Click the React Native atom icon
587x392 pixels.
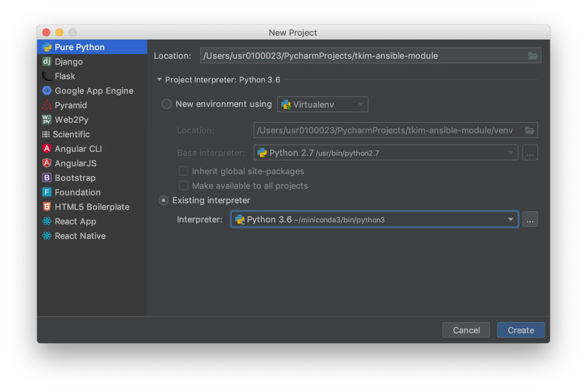[47, 236]
